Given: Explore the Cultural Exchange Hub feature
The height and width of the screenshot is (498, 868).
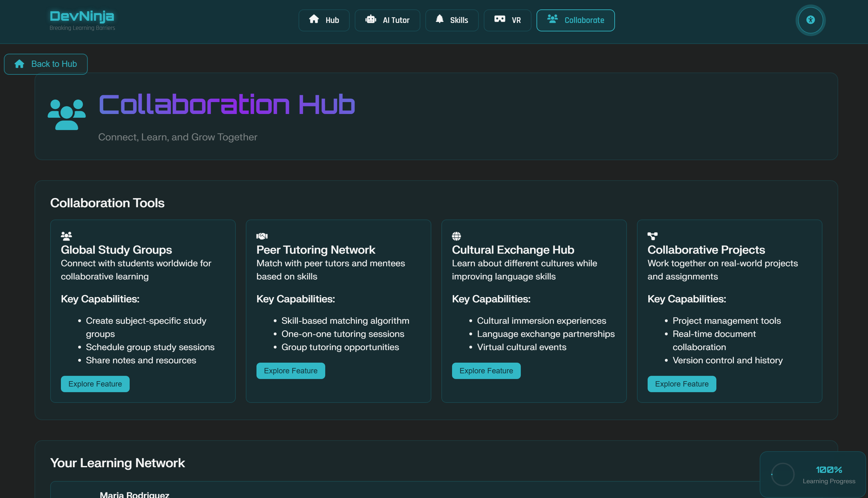Looking at the screenshot, I should (486, 371).
